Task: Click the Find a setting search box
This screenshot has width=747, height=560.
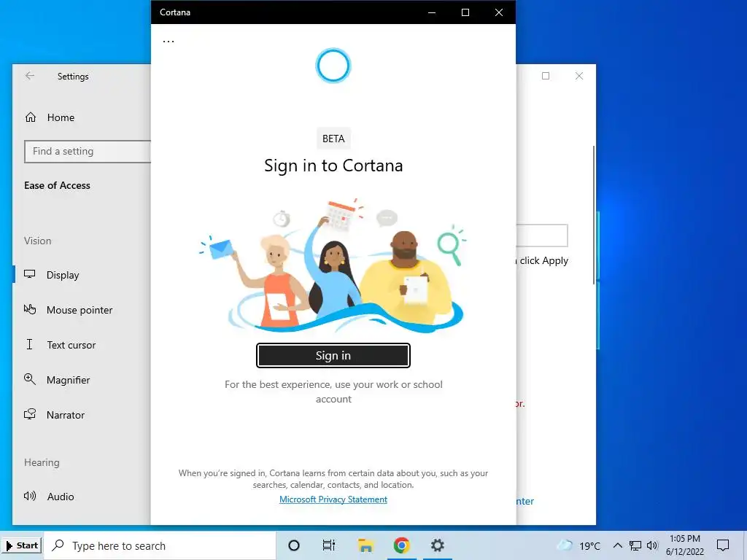Action: (x=88, y=152)
